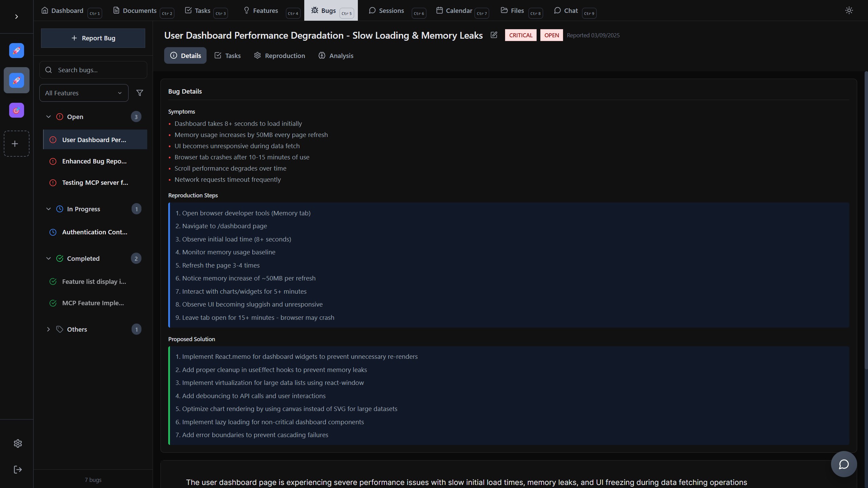Open the filter funnel icon
Viewport: 868px width, 488px height.
[x=139, y=93]
